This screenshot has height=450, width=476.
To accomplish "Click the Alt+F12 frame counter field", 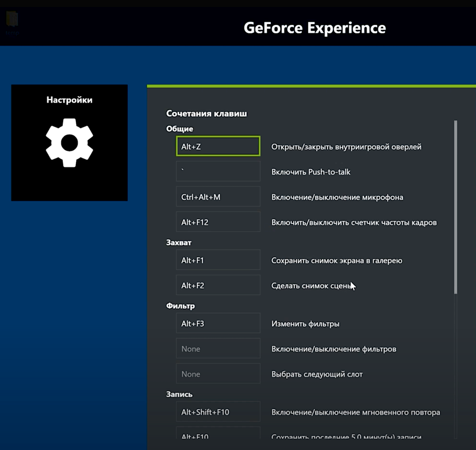I will tap(218, 222).
